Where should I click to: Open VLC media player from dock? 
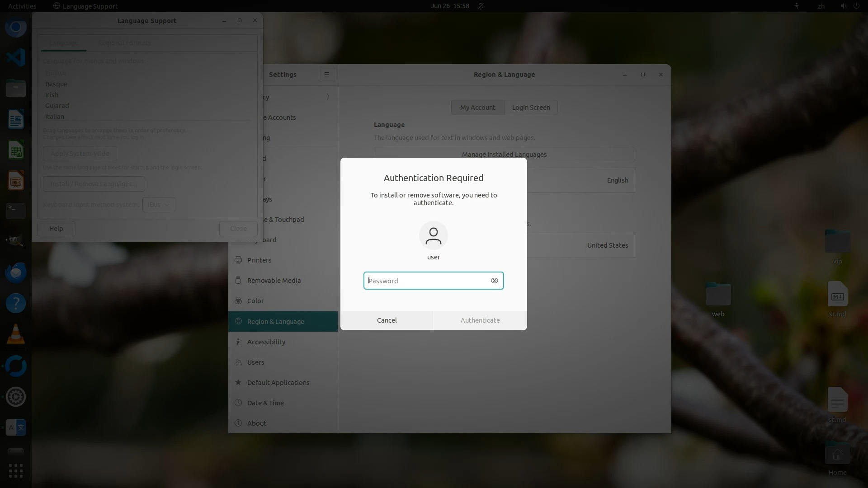click(16, 334)
